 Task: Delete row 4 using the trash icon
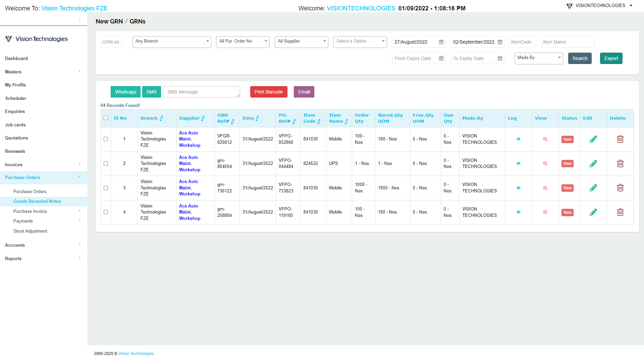point(620,212)
